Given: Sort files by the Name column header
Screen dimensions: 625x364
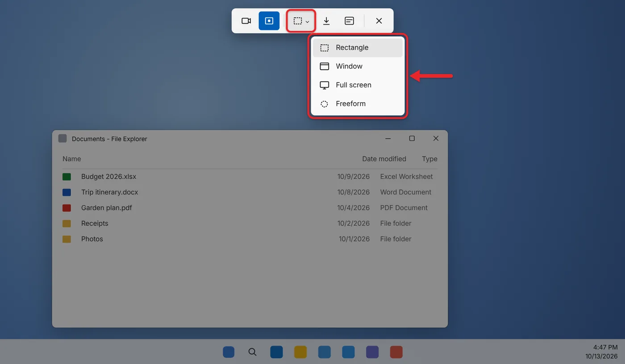Looking at the screenshot, I should [72, 159].
